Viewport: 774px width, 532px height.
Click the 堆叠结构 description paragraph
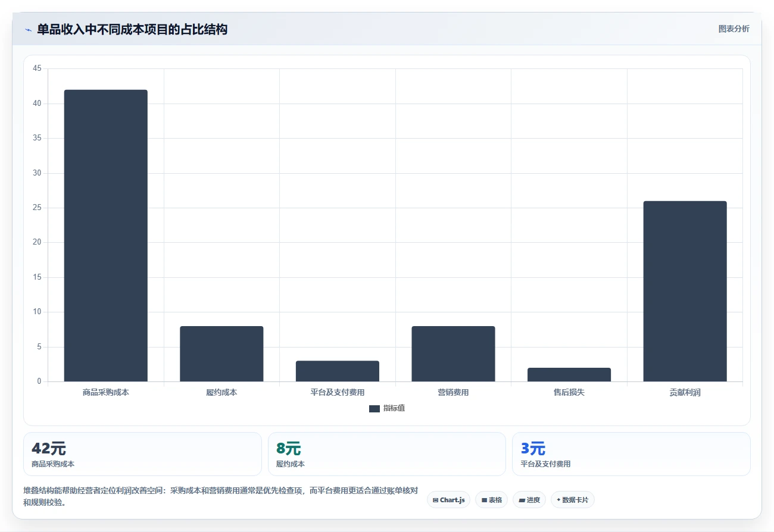coord(220,496)
